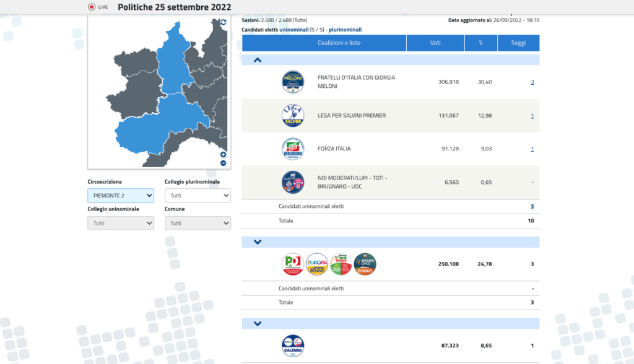
Task: Zoom in on the map
Action: click(x=223, y=155)
